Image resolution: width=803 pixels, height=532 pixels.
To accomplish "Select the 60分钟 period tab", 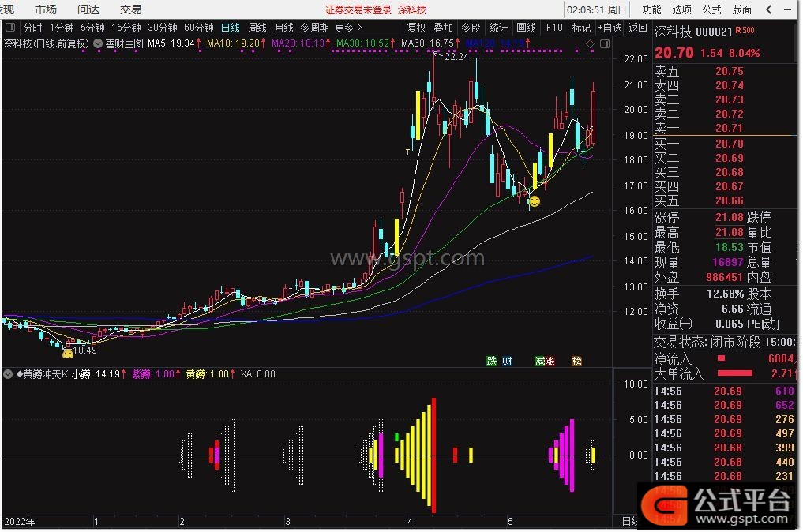I will click(199, 28).
